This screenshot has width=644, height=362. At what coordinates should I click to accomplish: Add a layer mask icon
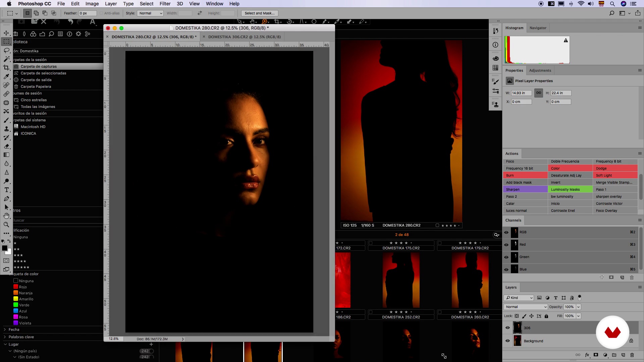pos(596,355)
